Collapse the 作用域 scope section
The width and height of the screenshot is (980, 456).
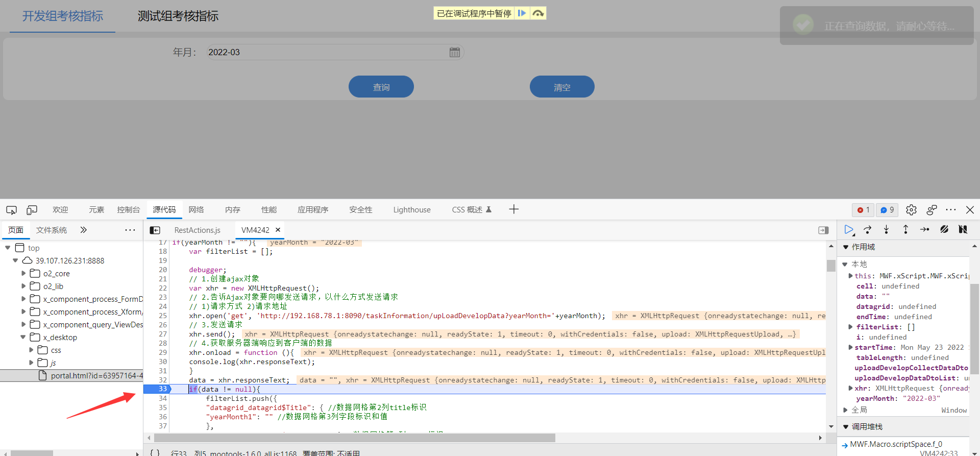pos(846,247)
